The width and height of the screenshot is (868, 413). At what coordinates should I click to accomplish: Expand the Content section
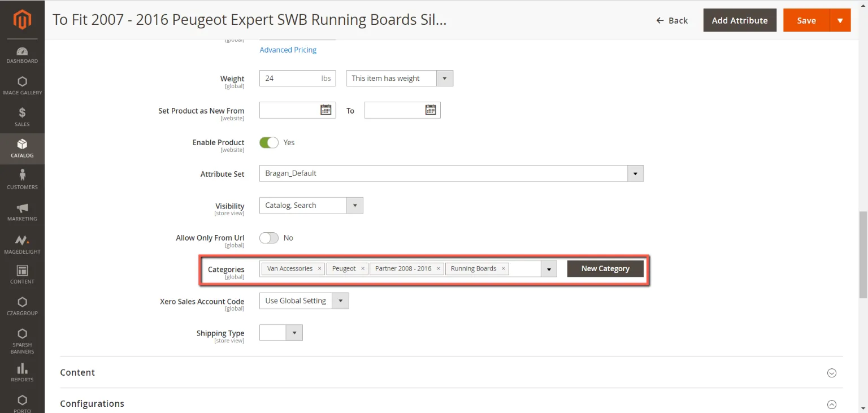click(x=831, y=373)
